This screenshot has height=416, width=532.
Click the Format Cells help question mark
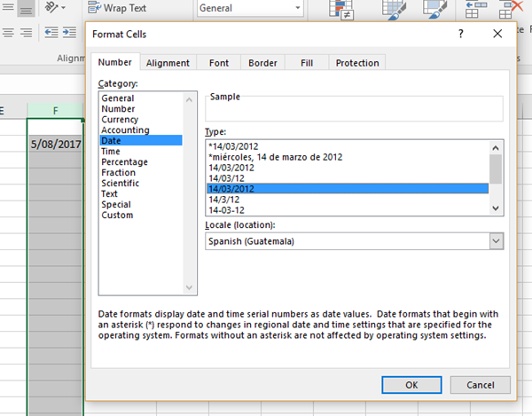(461, 34)
